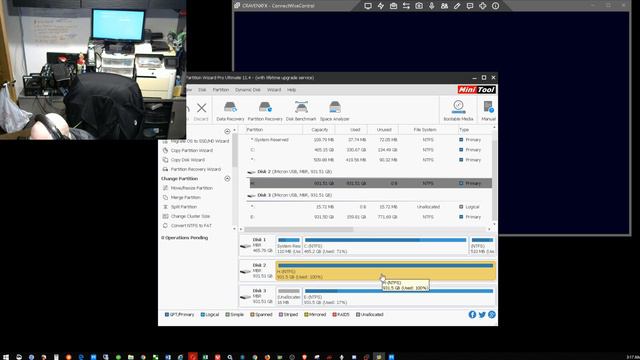640x360 pixels.
Task: Click the info icon in ConnectWise Control toolbar
Action: [x=495, y=6]
